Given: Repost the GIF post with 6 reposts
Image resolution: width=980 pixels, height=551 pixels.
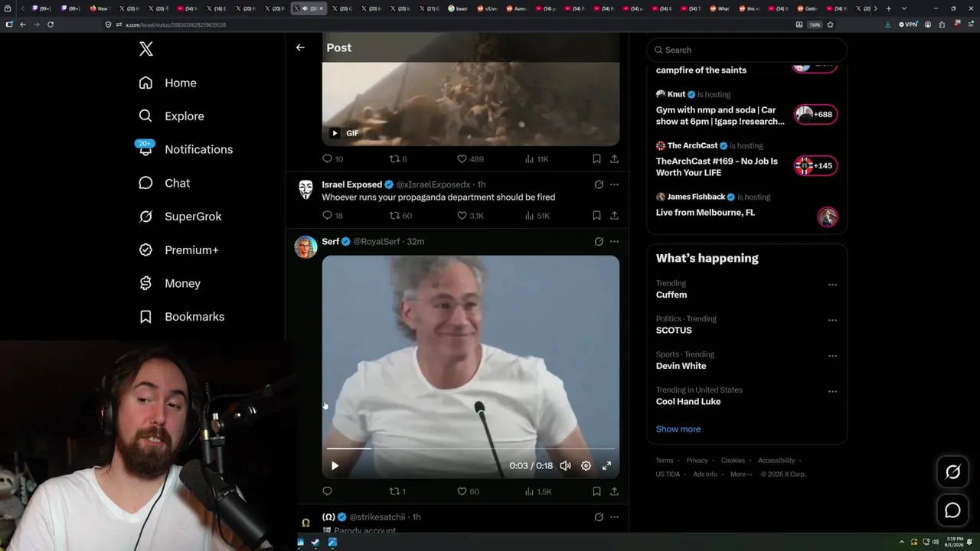Looking at the screenshot, I should pos(398,159).
